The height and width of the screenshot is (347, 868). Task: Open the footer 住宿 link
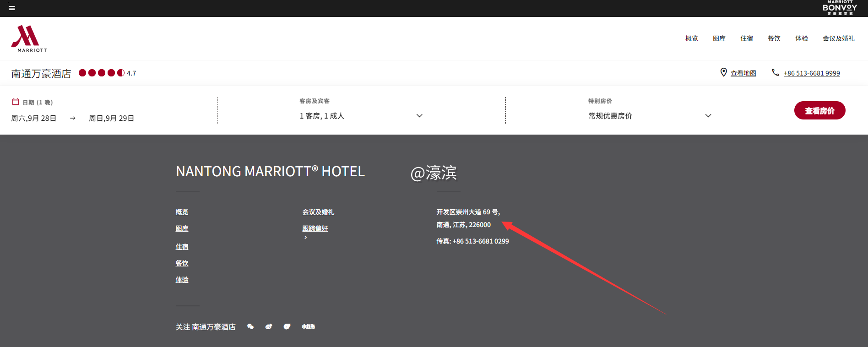coord(182,247)
